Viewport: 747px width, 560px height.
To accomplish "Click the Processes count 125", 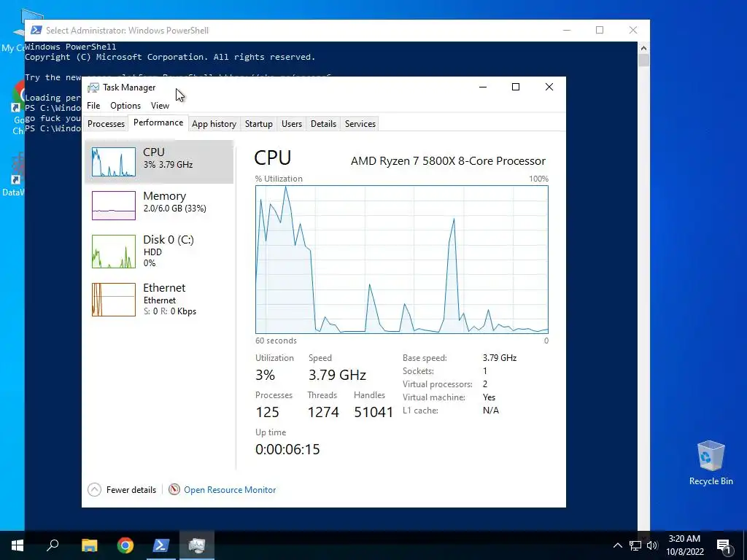I will (267, 412).
